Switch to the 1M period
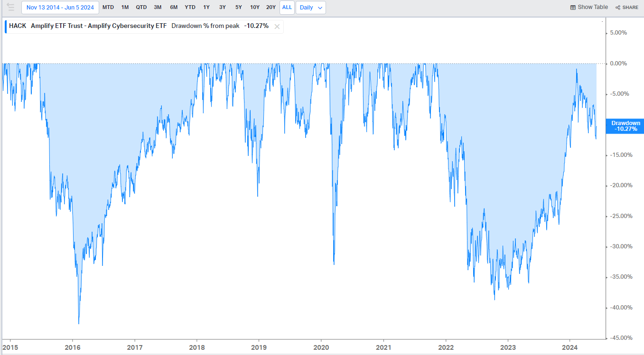This screenshot has width=644, height=355. pyautogui.click(x=125, y=7)
